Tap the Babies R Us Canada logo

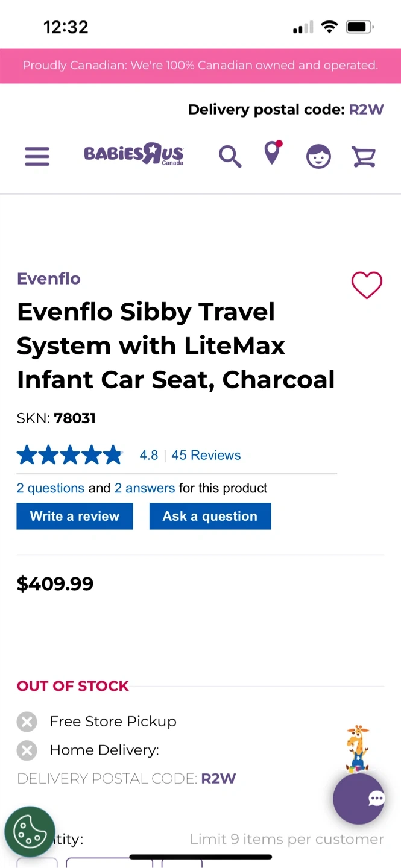[x=134, y=155]
